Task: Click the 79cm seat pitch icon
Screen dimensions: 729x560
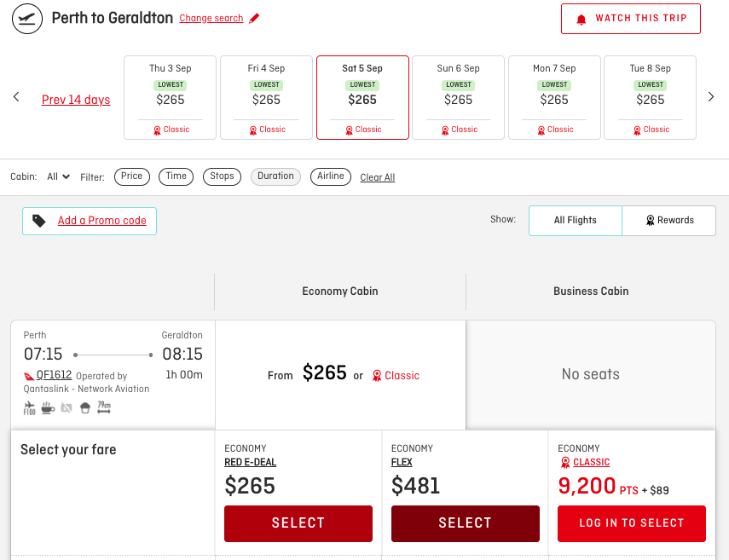Action: tap(103, 408)
